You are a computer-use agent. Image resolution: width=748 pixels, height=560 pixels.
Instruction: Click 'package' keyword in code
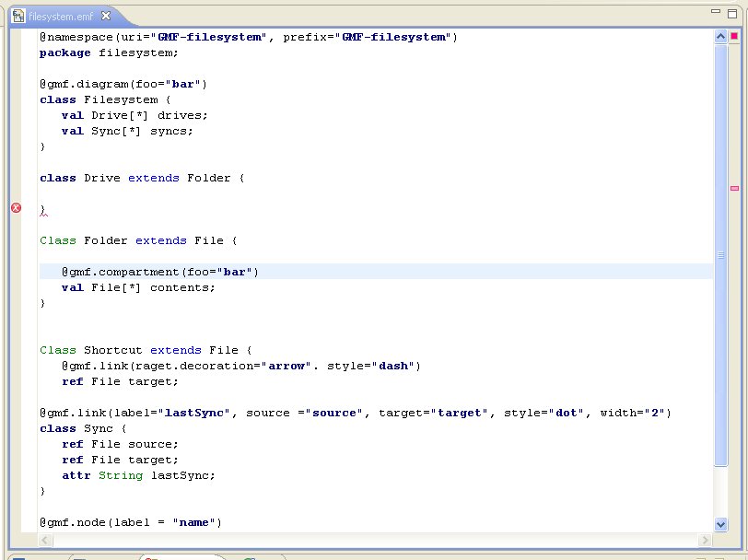[64, 52]
